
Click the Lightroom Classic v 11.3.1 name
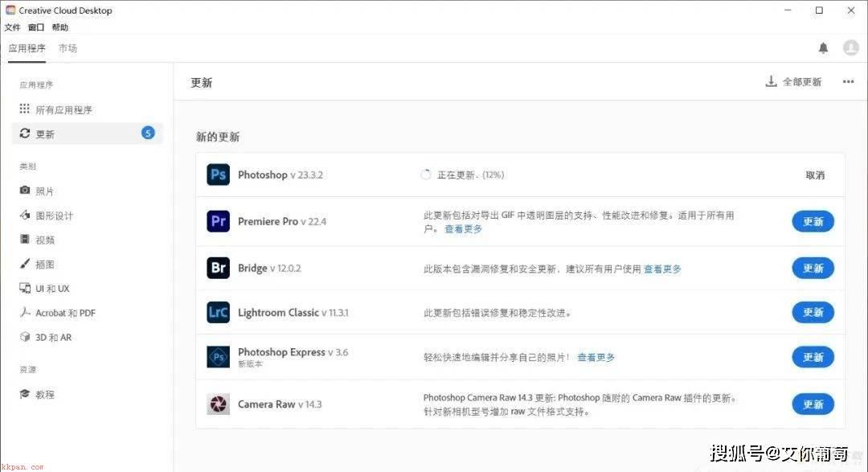pyautogui.click(x=293, y=313)
